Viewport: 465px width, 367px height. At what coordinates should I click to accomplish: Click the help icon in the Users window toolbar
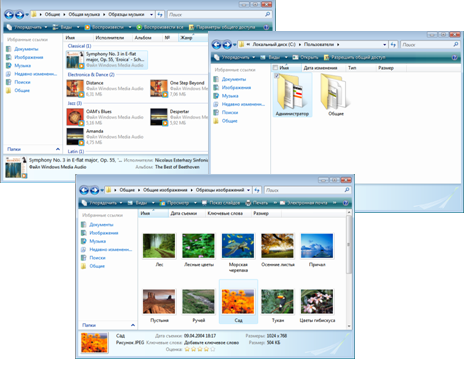click(454, 57)
